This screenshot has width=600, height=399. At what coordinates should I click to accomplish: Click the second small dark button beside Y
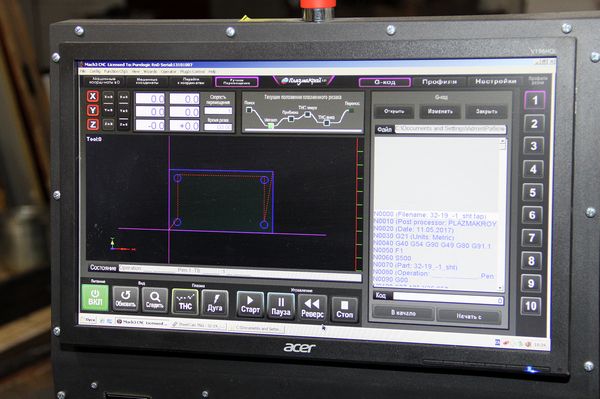coord(124,111)
